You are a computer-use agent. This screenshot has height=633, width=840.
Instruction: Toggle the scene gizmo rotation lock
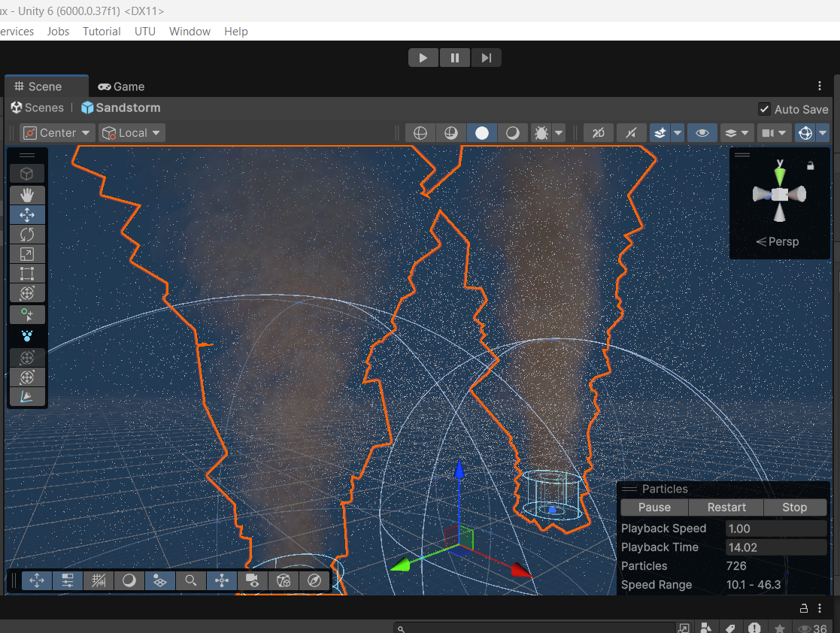point(811,166)
